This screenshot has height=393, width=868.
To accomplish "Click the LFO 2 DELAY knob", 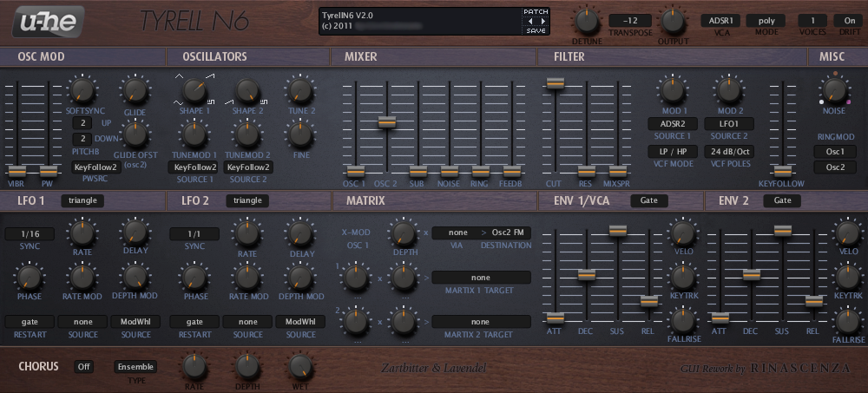I will 300,233.
